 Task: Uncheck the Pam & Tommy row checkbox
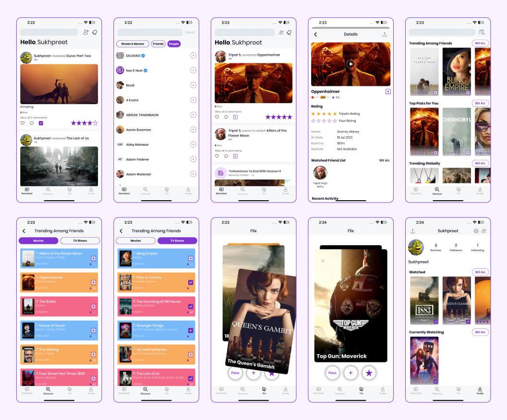[x=191, y=283]
